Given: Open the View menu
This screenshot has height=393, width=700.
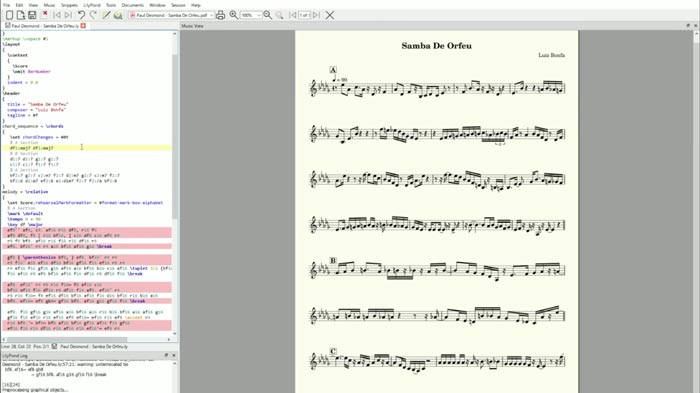Looking at the screenshot, I should click(33, 5).
